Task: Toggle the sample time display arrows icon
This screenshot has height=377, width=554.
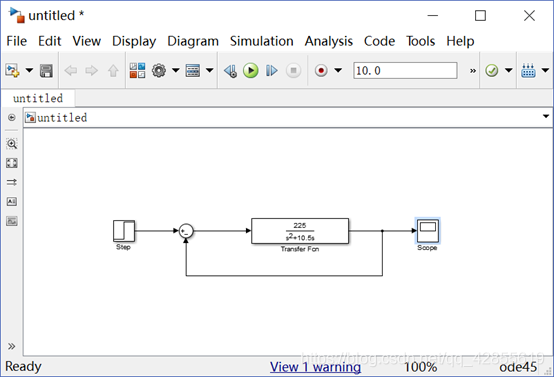Action: (12, 182)
